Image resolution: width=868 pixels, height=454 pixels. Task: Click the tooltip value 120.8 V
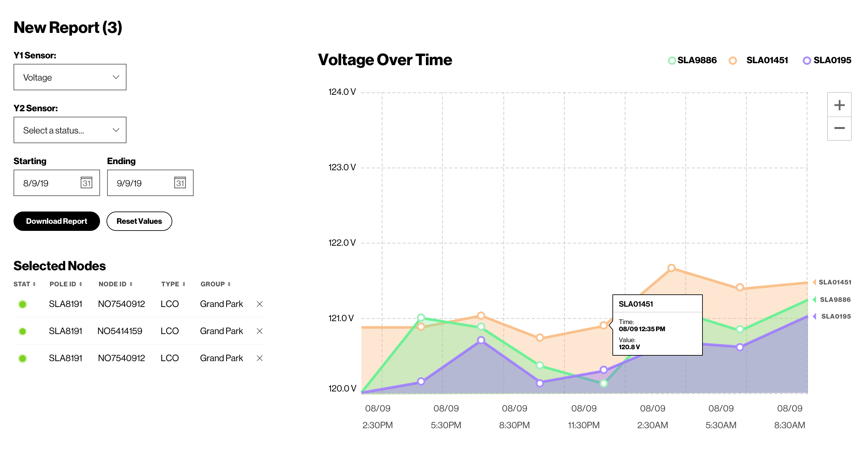point(629,347)
